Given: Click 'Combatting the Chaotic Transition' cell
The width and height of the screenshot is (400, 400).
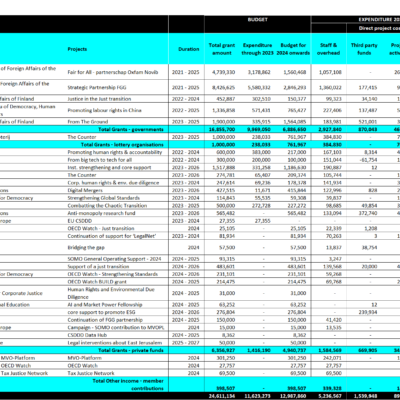Looking at the screenshot, I should point(107,206).
